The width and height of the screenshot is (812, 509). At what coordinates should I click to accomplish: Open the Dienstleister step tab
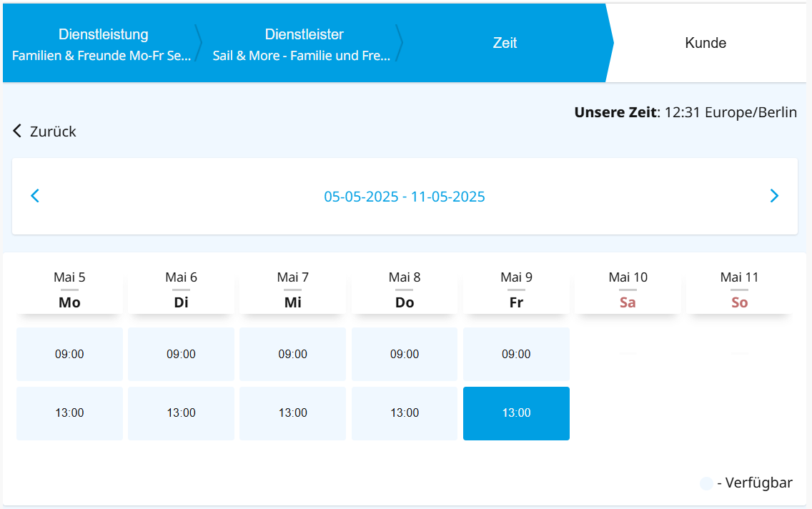[x=302, y=44]
